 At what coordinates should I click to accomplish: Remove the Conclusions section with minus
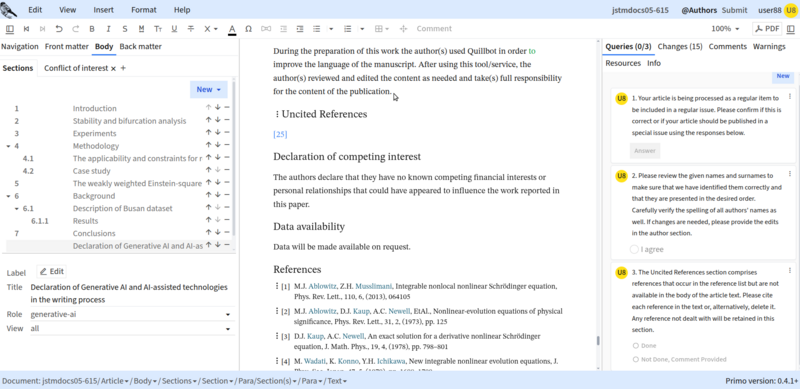(227, 233)
